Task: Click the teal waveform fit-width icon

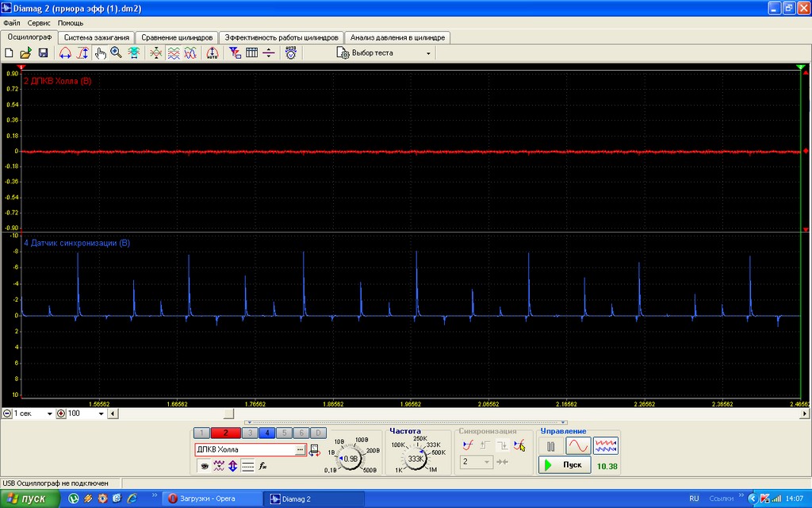Action: pyautogui.click(x=133, y=53)
